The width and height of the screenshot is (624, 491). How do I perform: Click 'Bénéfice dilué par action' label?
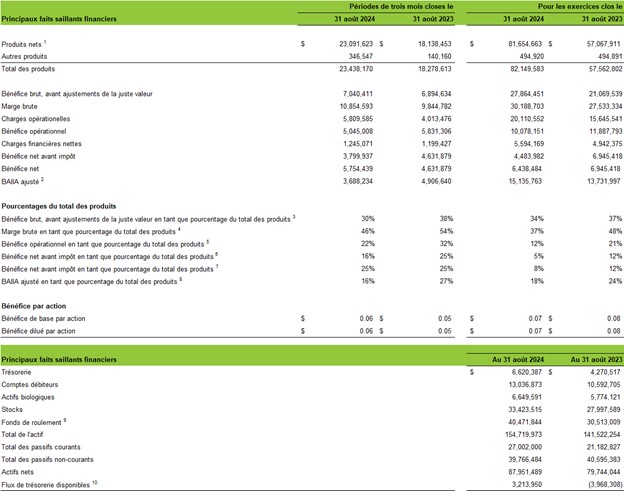tap(38, 331)
